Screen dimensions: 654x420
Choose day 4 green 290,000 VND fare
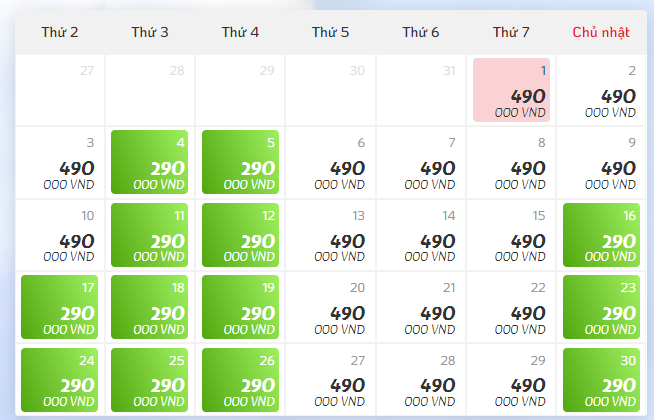149,162
